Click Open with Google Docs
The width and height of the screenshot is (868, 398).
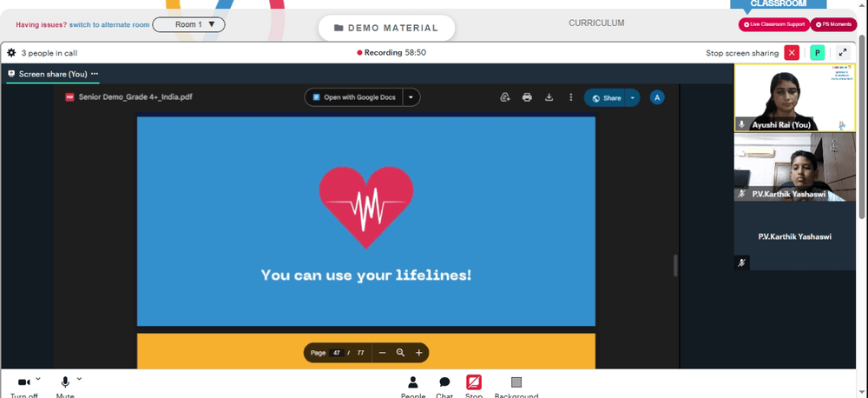354,97
